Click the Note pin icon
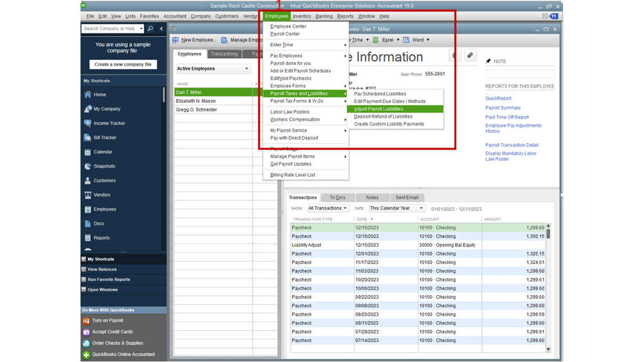Viewport: 644px width, 362px height. [x=489, y=61]
